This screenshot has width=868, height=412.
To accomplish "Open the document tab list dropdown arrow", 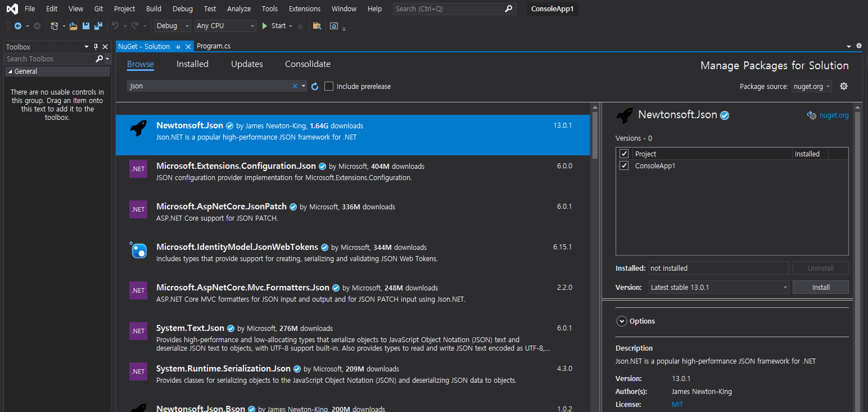I will [x=849, y=46].
